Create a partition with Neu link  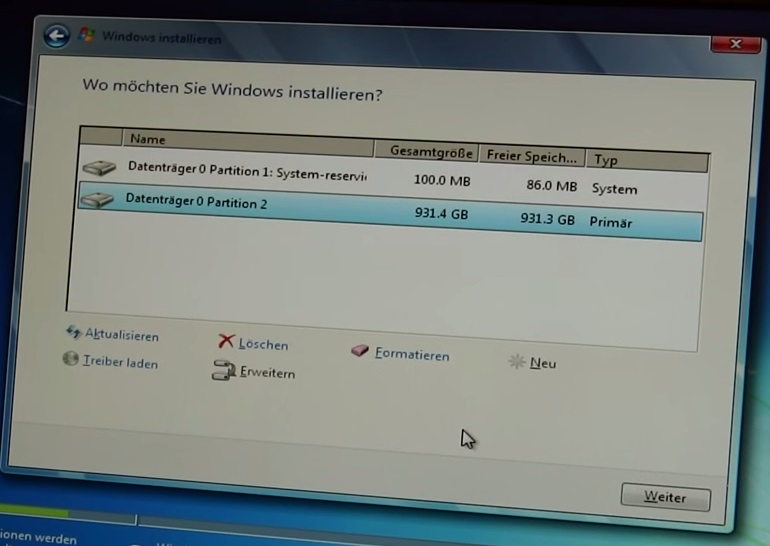(x=543, y=363)
